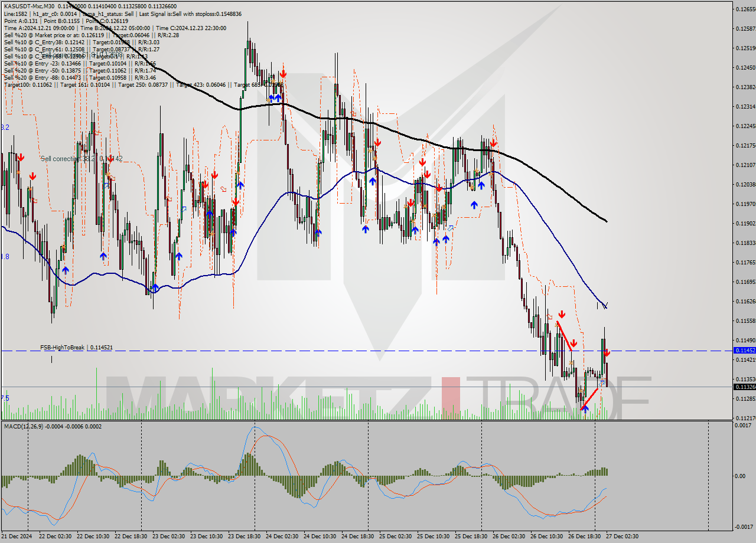Screen dimensions: 756x543
Task: Click the 'Sell %10 @ Entry -23: 0.13466' line
Action: 80,63
